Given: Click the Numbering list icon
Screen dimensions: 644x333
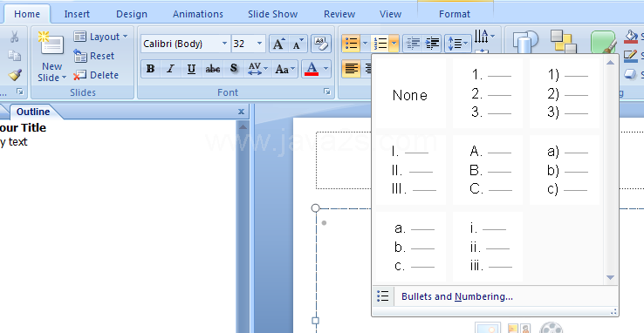Looking at the screenshot, I should click(380, 44).
